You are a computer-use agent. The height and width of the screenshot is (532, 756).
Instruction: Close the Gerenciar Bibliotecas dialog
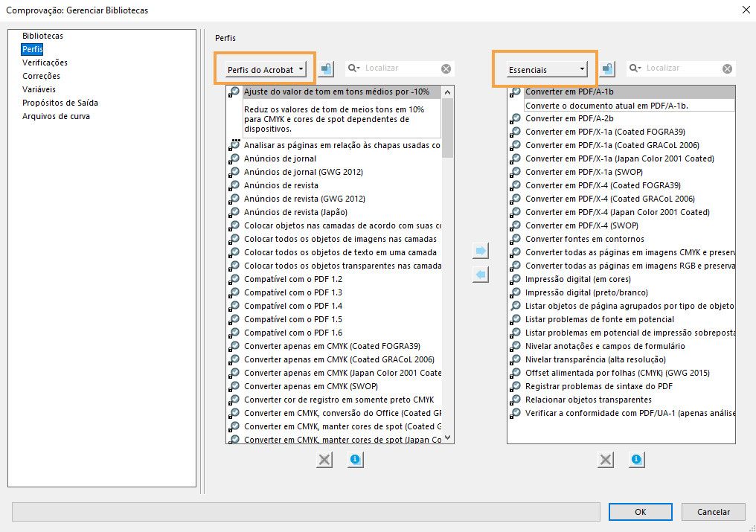click(x=746, y=10)
